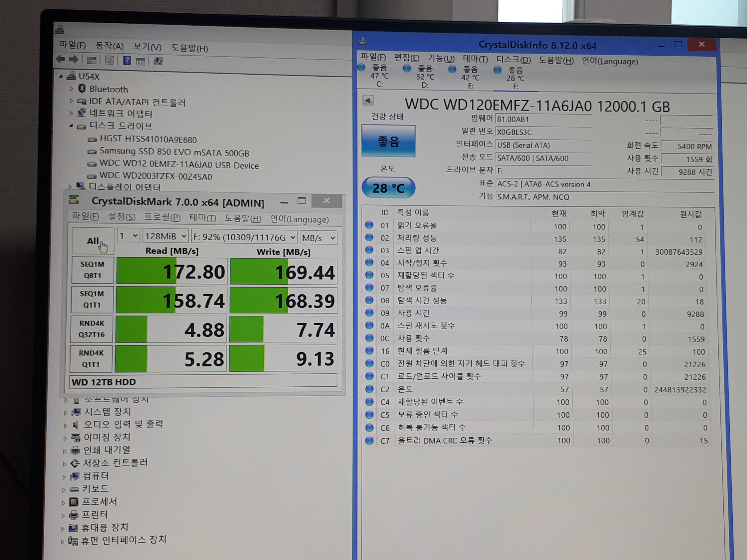This screenshot has width=747, height=560.
Task: Click HGST HTS541010A9E680 drive icon
Action: pos(92,139)
